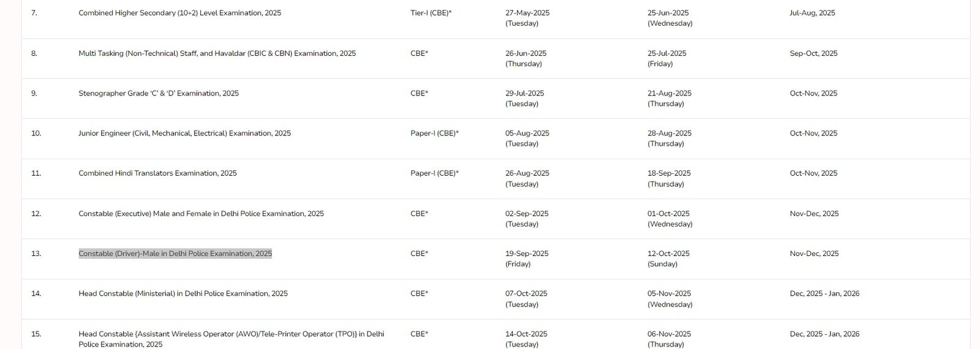
Task: Click Multi Tasking (Non-Technical) Staff examination name
Action: point(217,53)
